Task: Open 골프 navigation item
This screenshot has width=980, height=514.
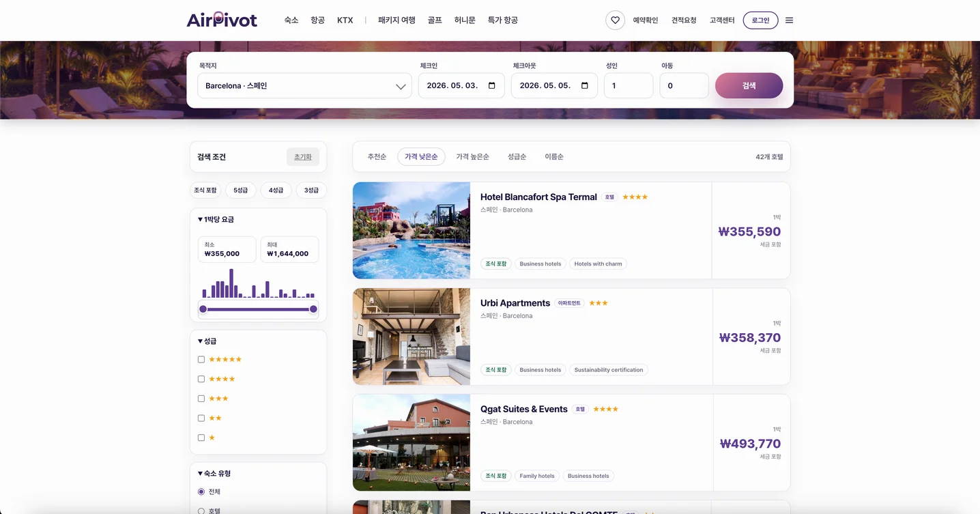Action: pyautogui.click(x=435, y=20)
